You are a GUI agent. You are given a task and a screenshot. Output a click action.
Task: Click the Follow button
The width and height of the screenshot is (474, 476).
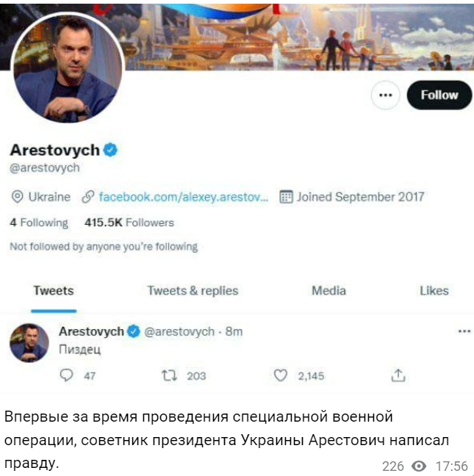click(439, 95)
